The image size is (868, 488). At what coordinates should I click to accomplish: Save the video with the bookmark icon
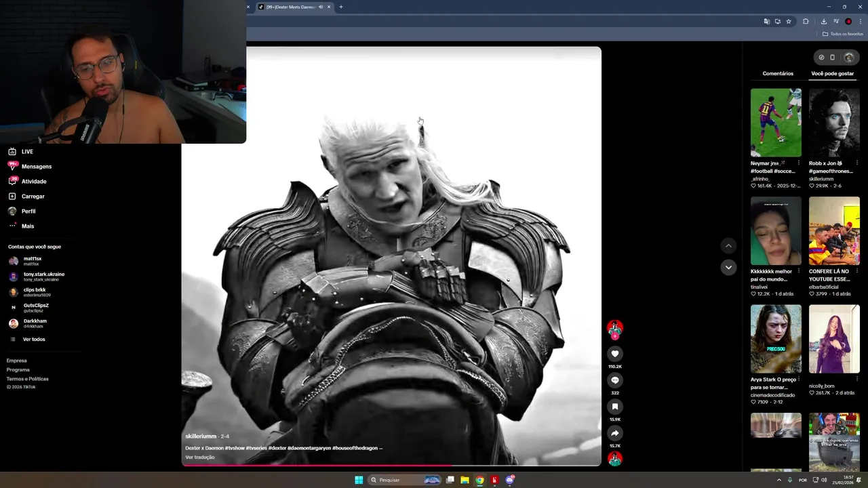(x=615, y=407)
